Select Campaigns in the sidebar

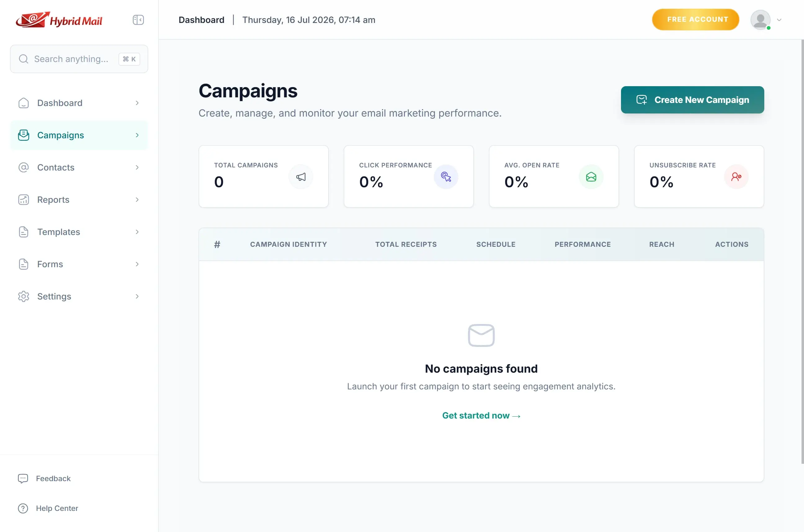[79, 135]
